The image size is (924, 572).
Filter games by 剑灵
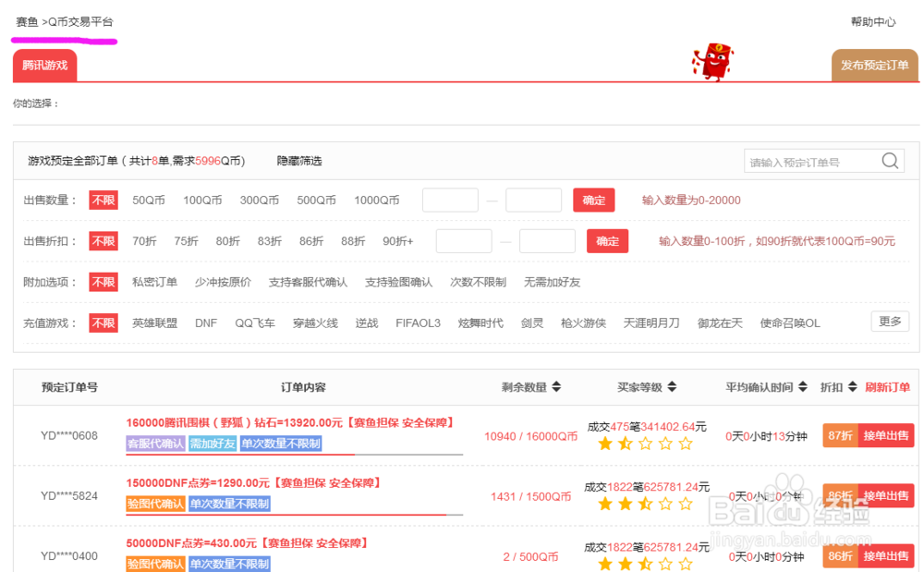tap(532, 323)
